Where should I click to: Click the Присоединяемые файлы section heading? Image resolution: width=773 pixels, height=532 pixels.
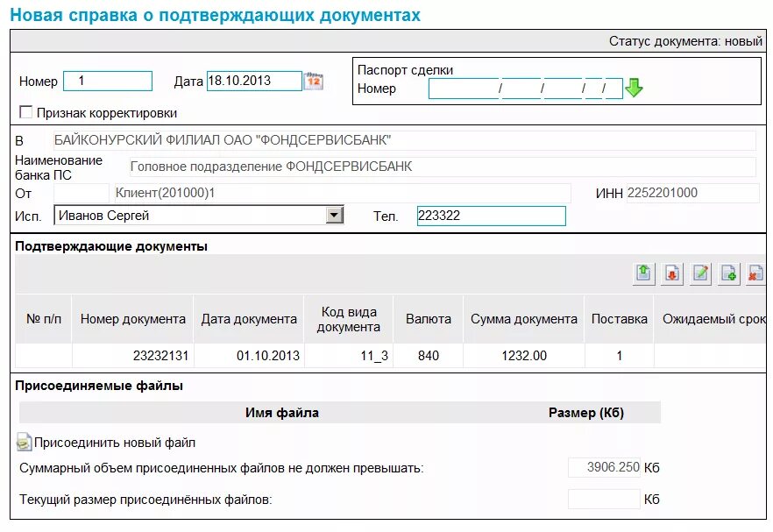tap(99, 386)
